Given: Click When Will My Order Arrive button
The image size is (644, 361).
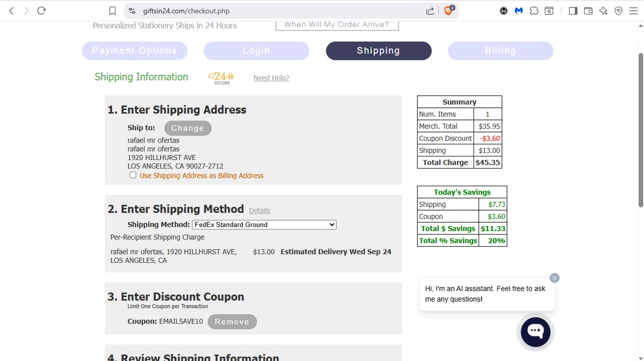Looking at the screenshot, I should [x=337, y=25].
